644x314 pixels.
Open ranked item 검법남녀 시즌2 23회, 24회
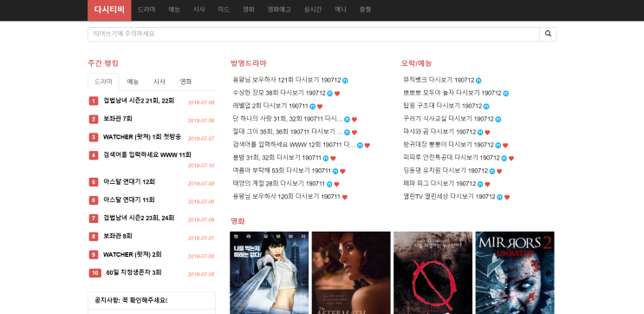tap(139, 218)
